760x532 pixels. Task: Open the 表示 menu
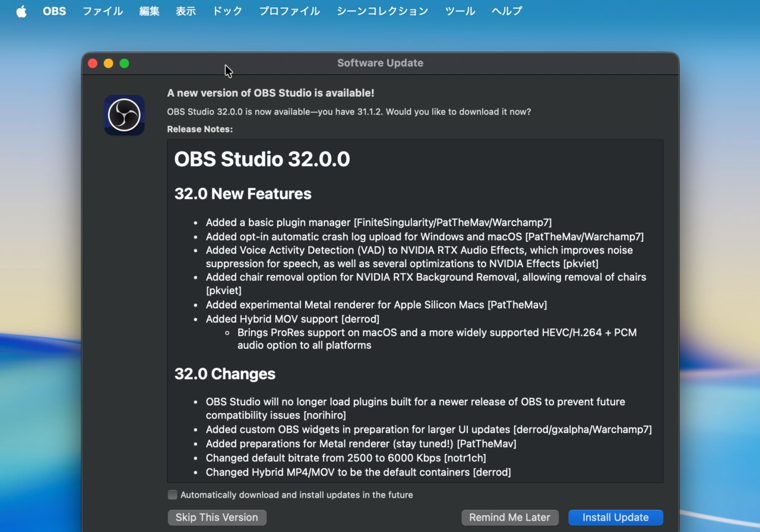(x=185, y=11)
